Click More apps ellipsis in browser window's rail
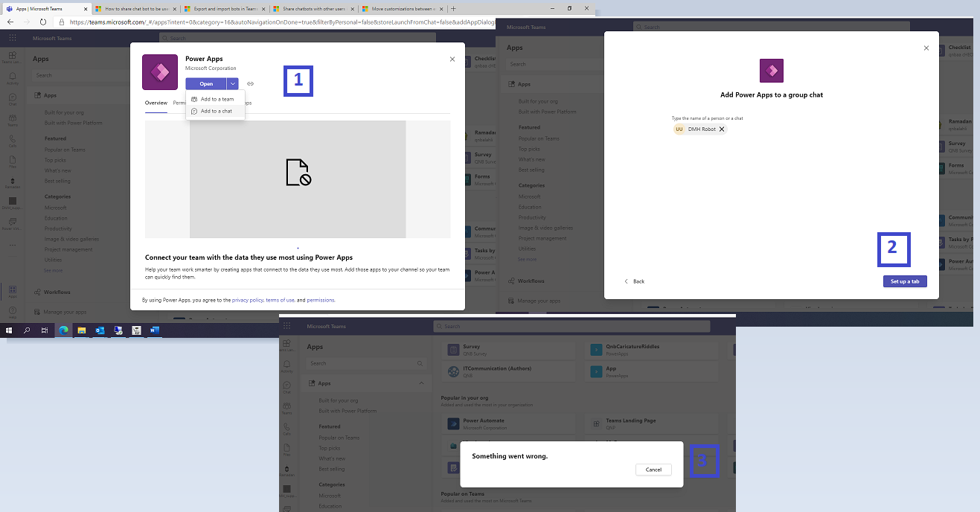The image size is (980, 512). pyautogui.click(x=13, y=246)
